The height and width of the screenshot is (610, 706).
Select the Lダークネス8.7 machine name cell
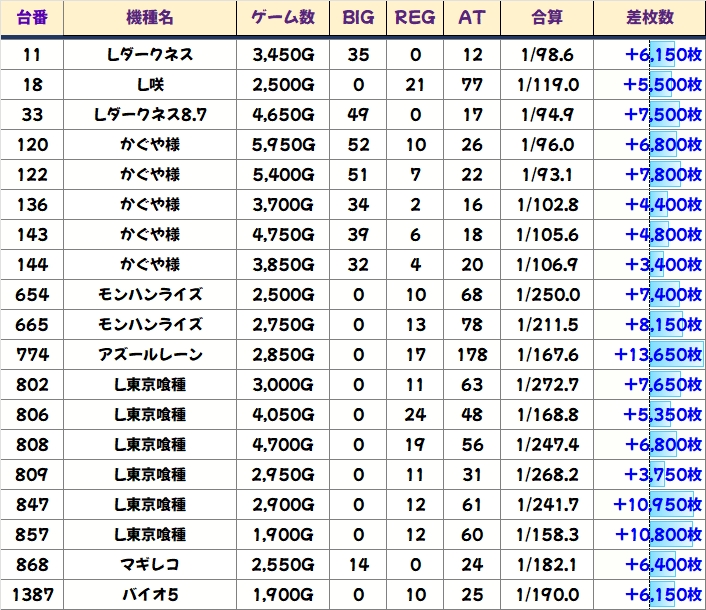click(150, 115)
